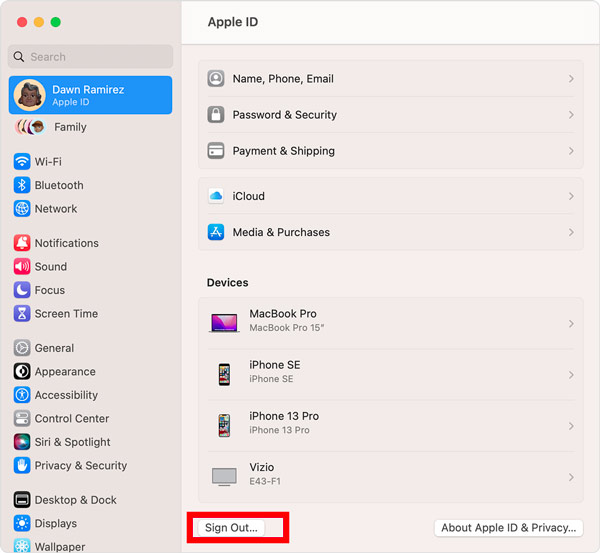Click the iPhone 13 Pro device thumbnail
Viewport: 600px width, 553px height.
(224, 426)
